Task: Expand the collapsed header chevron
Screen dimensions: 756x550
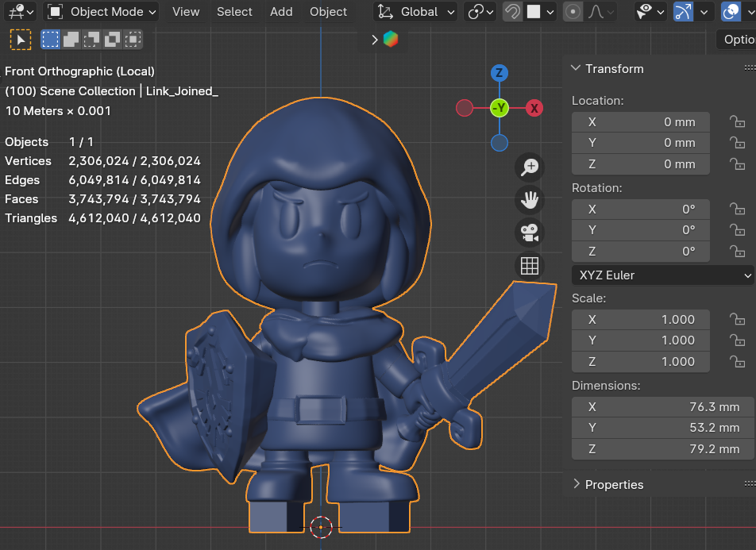Action: [375, 40]
